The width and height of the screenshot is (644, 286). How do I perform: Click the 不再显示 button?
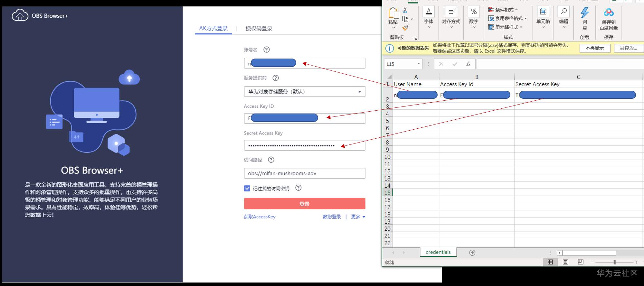click(x=595, y=48)
